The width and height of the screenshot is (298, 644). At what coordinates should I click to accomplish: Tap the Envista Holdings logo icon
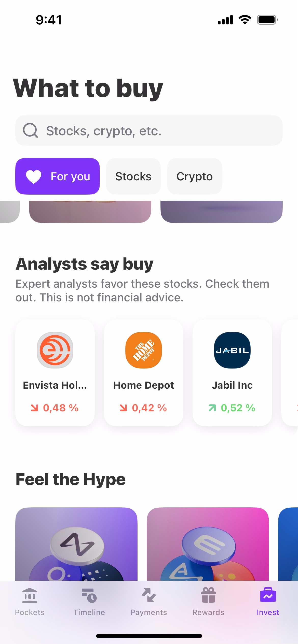55,350
